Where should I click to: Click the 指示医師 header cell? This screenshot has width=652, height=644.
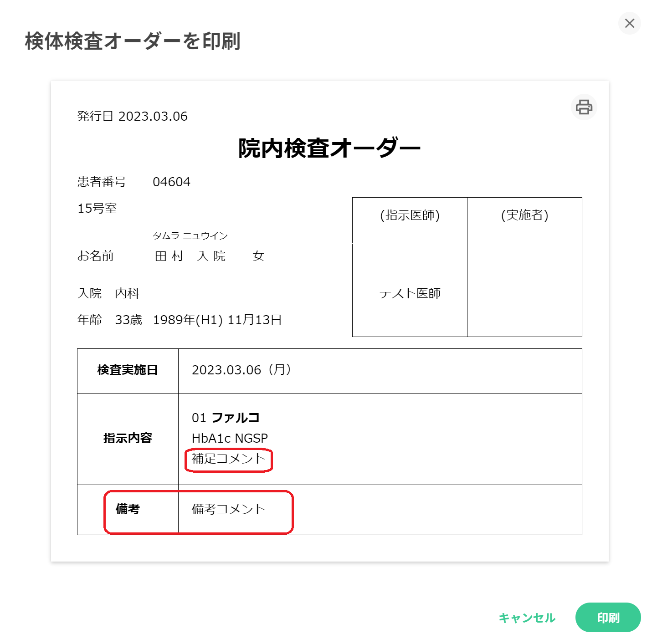point(410,215)
